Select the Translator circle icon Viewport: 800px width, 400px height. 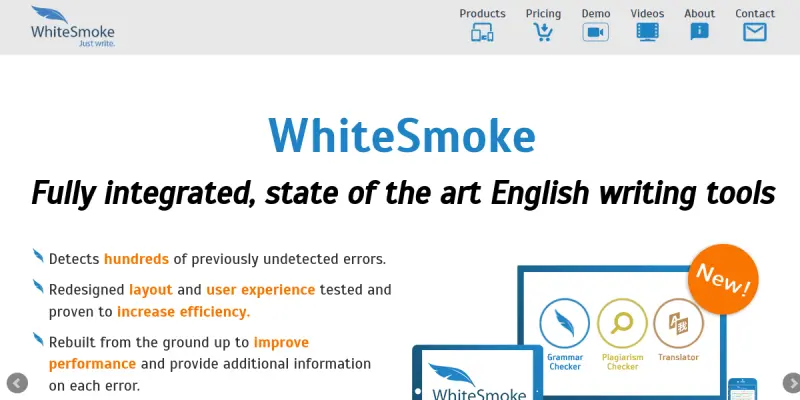click(x=679, y=323)
